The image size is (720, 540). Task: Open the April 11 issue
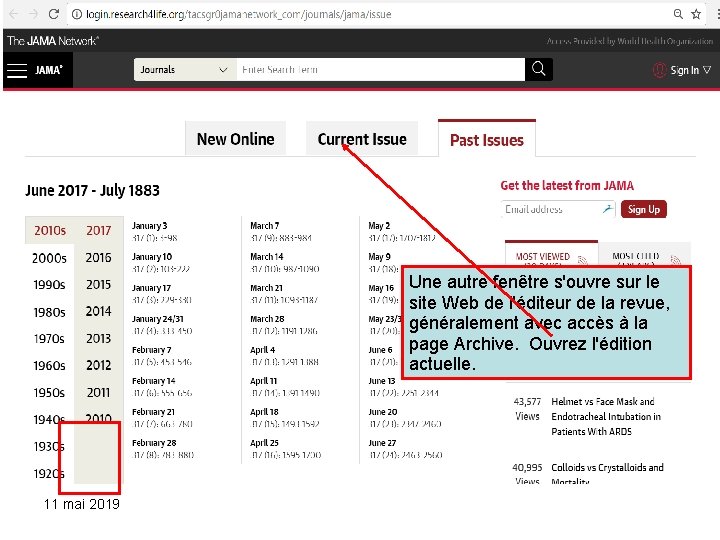click(x=264, y=381)
